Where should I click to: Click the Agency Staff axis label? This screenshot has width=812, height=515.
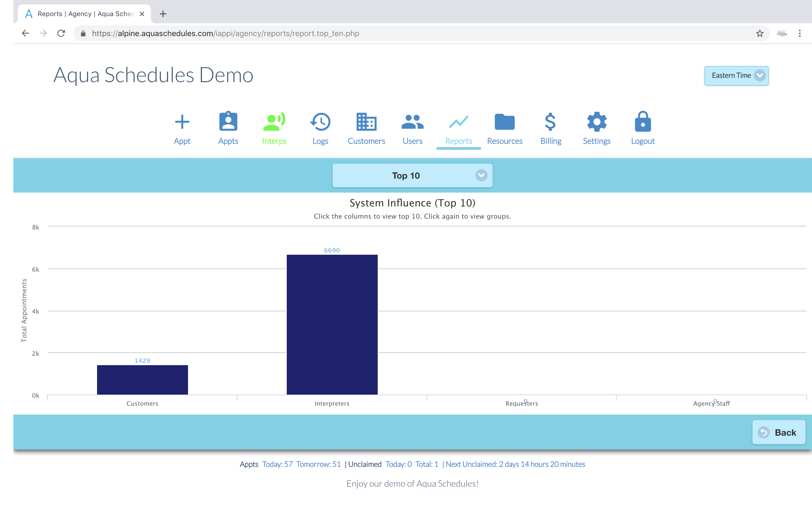[711, 403]
